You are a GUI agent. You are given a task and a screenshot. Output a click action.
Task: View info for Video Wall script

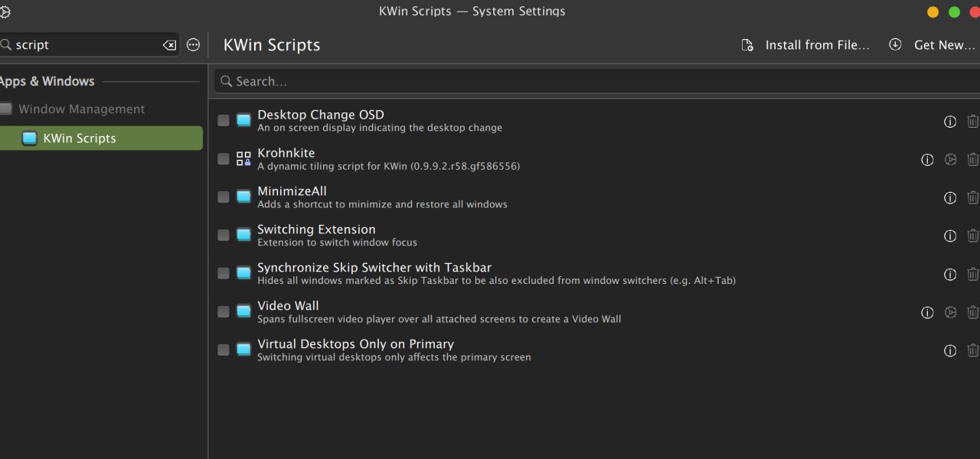(x=927, y=312)
